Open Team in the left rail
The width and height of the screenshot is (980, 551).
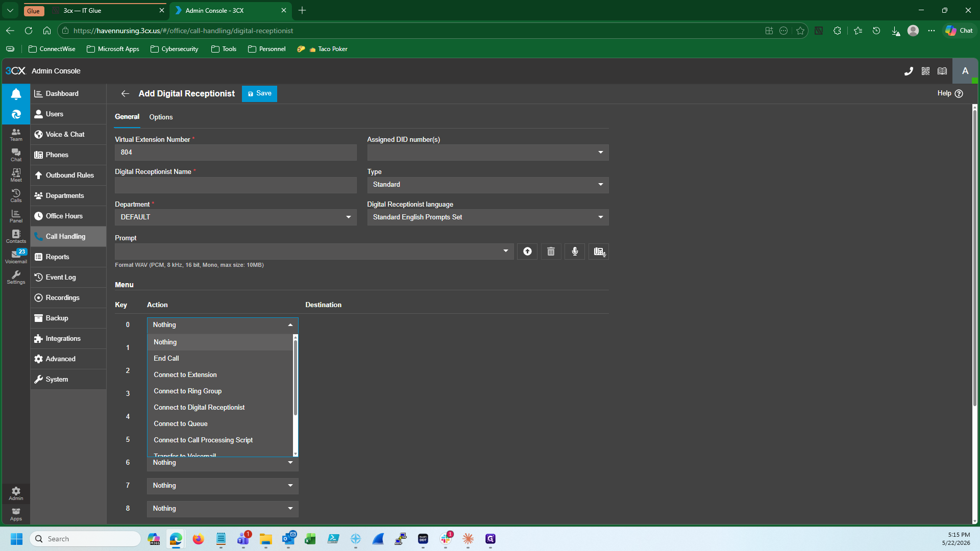16,135
